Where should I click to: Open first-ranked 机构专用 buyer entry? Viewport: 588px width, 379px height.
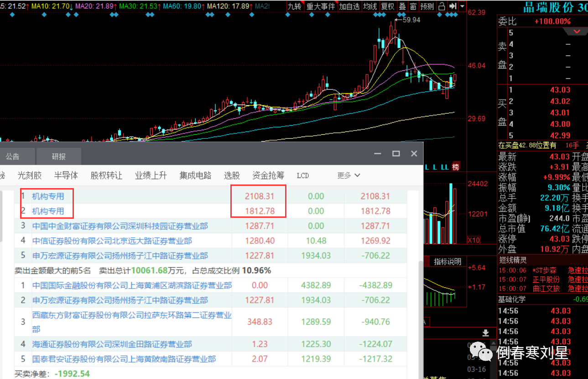pos(48,196)
